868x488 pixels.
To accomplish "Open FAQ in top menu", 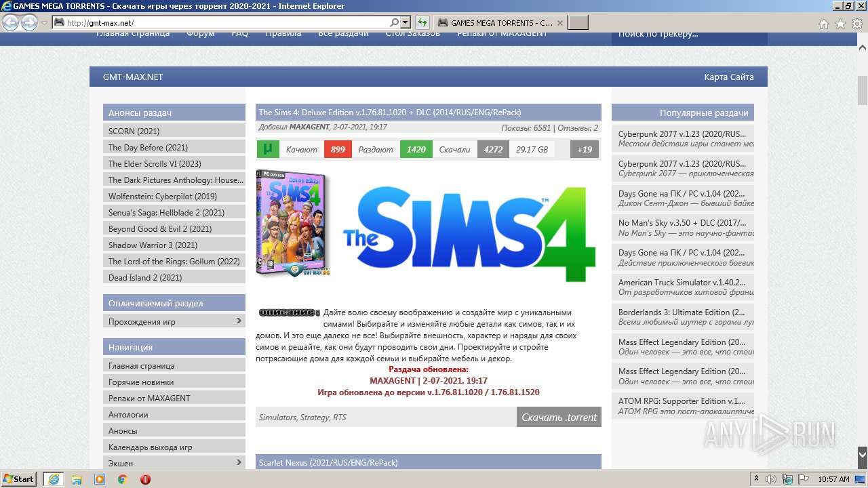I will pos(240,33).
